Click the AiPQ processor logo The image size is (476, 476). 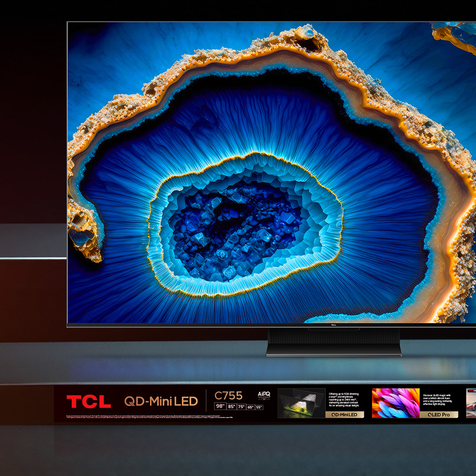pos(264,395)
